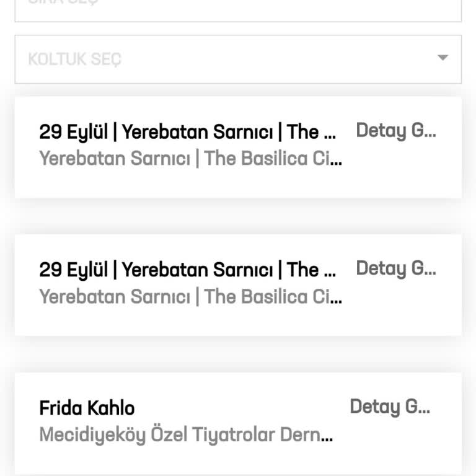Open Detay link on second Yerebatan card
Screen dimensions: 476x476
[x=395, y=268]
